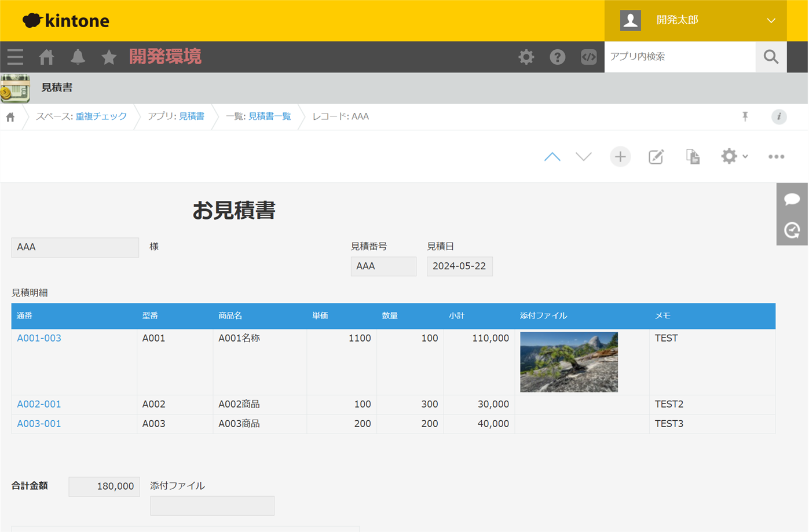Select the 40,000 subtotal cell

tap(479, 424)
